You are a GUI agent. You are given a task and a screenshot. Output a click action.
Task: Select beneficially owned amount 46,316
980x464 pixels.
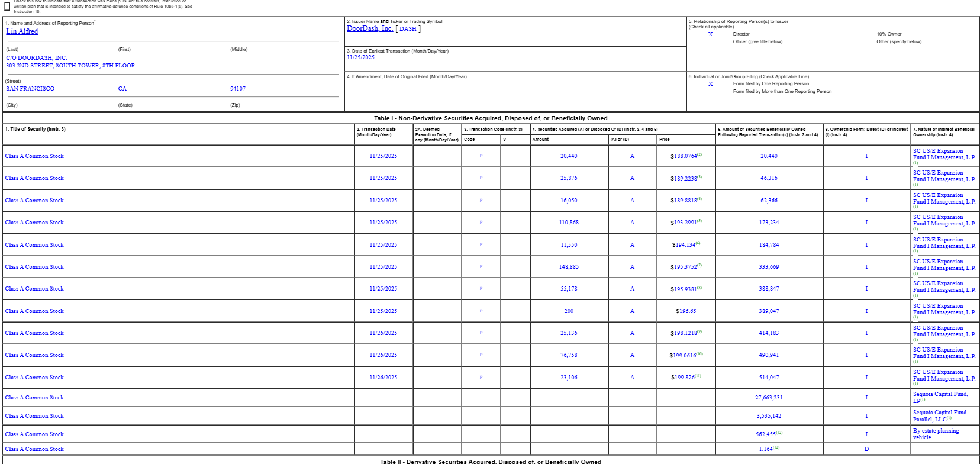point(769,178)
